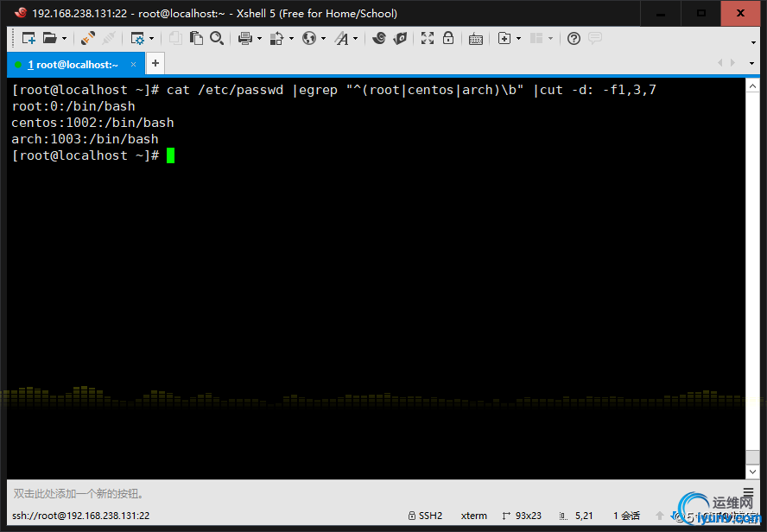Click the cat /etc/passwd command line
The image size is (767, 532).
click(x=334, y=90)
